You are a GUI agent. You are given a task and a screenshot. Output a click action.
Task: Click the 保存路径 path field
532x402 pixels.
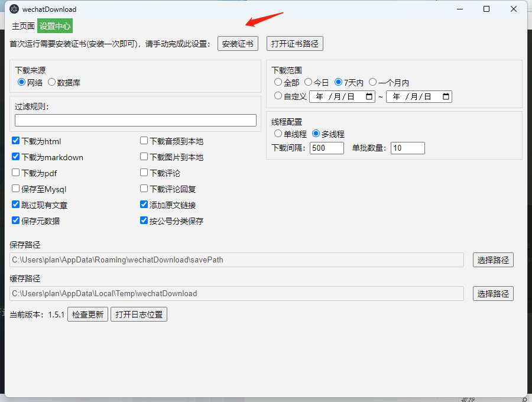[x=236, y=260]
